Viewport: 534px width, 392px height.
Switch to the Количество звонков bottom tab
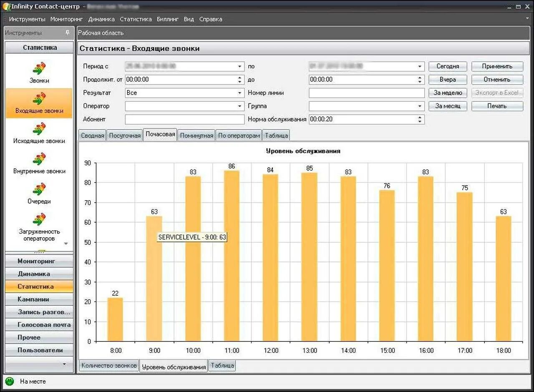[109, 366]
